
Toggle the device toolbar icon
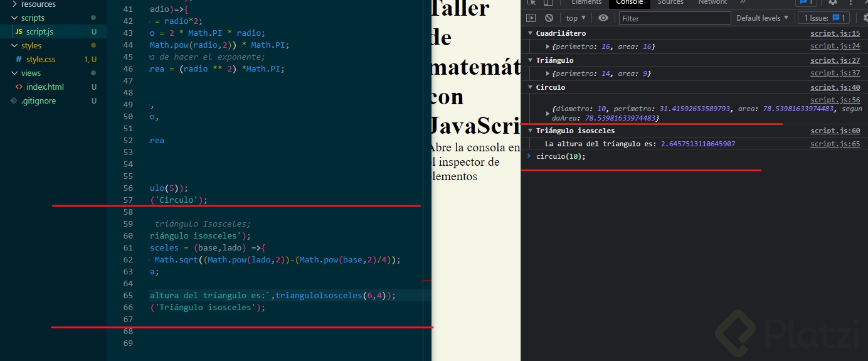pyautogui.click(x=549, y=3)
